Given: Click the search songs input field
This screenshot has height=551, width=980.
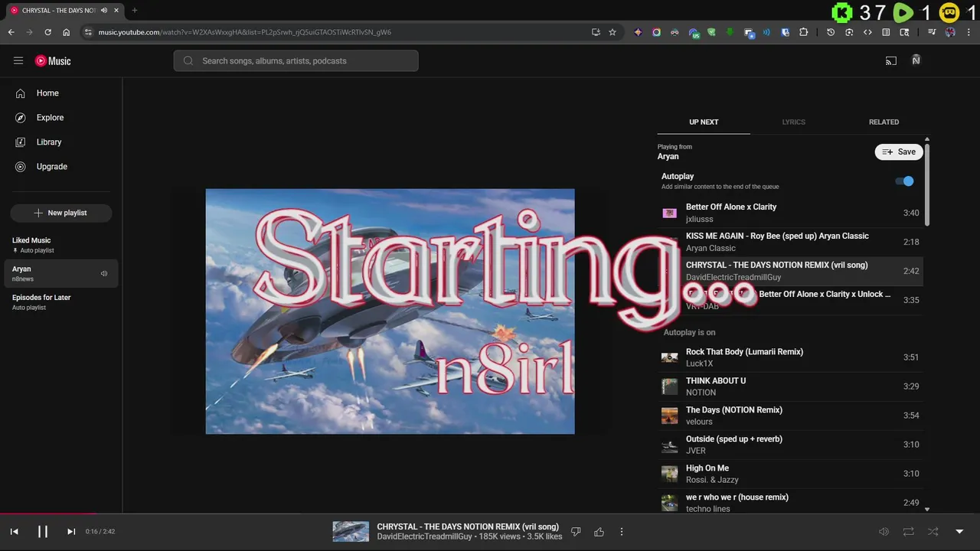Looking at the screenshot, I should (296, 60).
